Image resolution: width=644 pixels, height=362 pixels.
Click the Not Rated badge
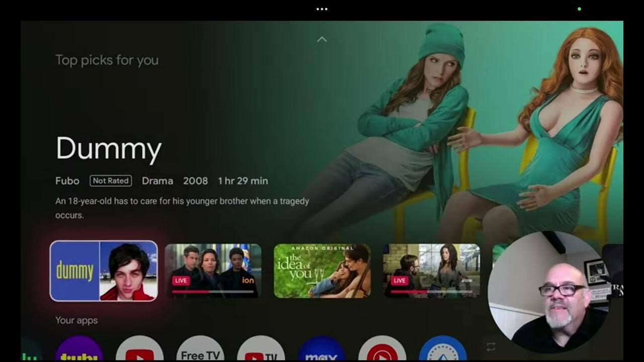coord(111,180)
